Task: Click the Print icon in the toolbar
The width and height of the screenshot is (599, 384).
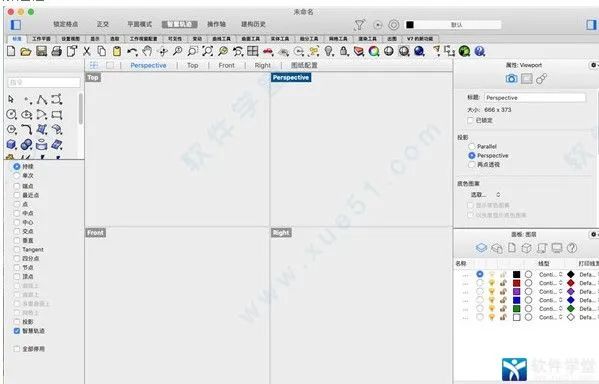Action: (x=57, y=51)
